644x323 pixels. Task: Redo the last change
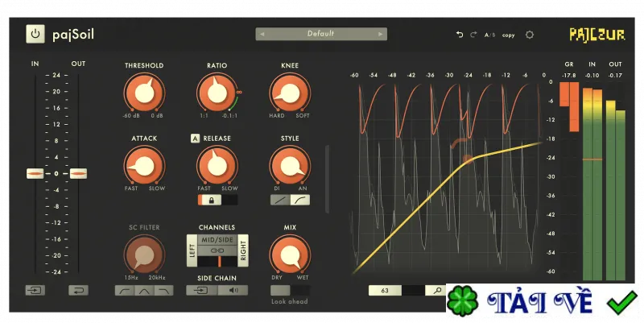pyautogui.click(x=473, y=35)
